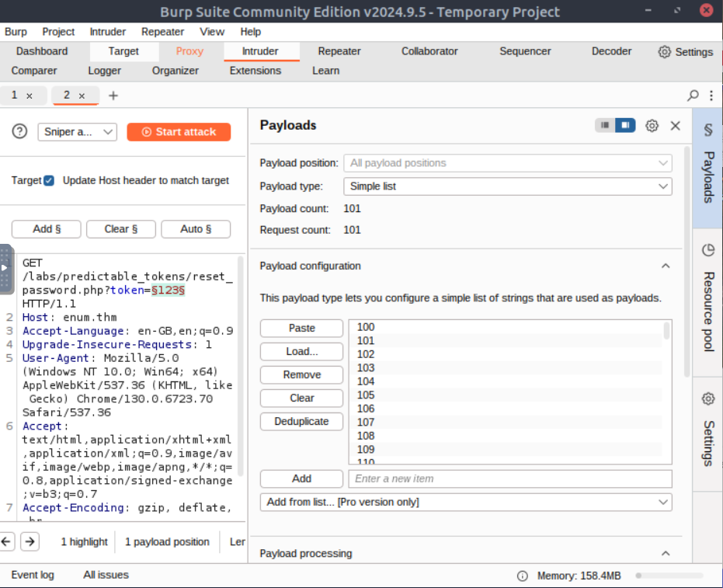Open Payloads panel gear settings icon

[652, 125]
